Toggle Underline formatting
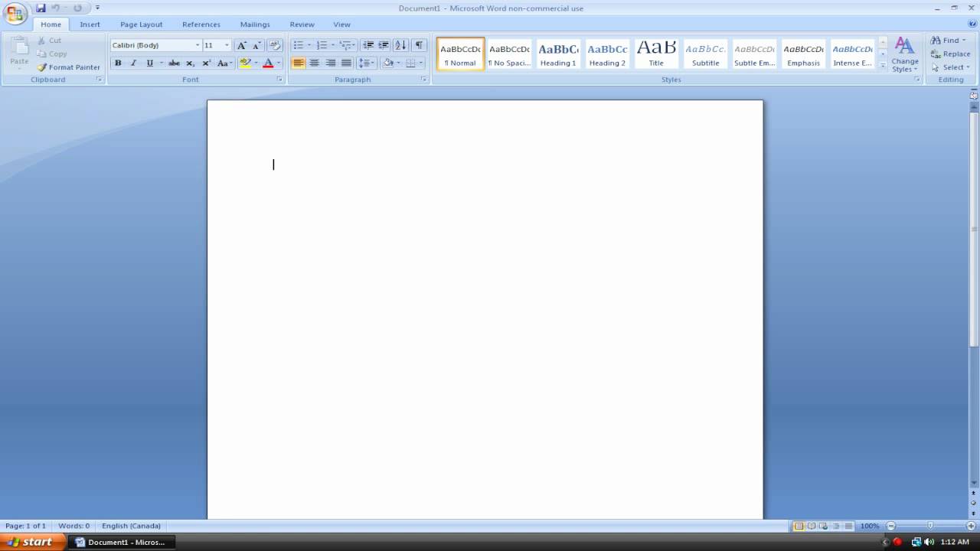 [x=149, y=63]
